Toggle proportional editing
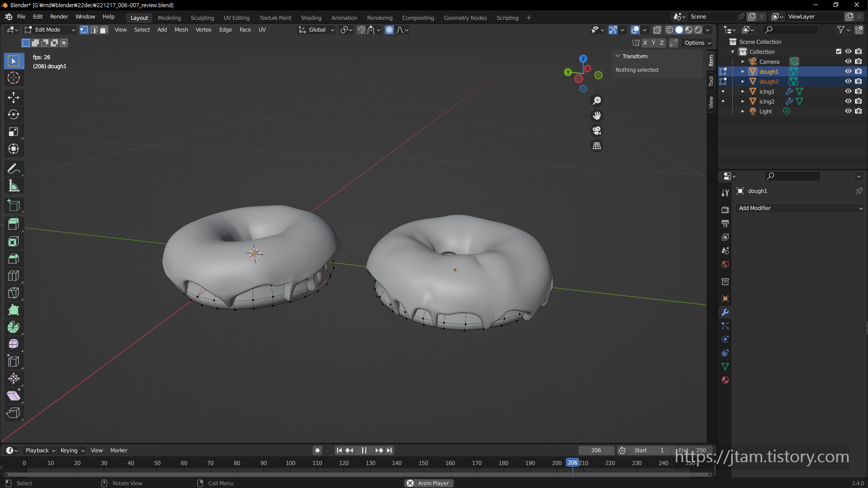This screenshot has height=488, width=868. click(x=389, y=30)
